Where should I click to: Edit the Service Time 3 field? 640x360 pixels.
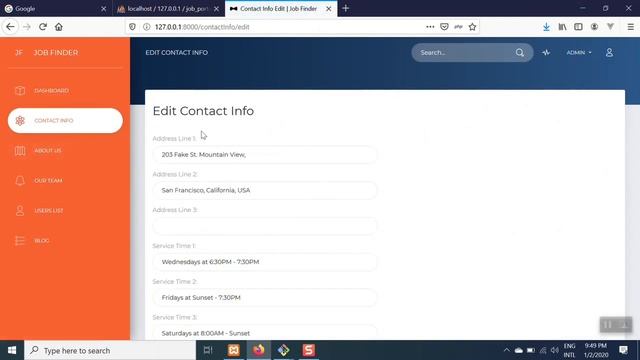point(265,333)
